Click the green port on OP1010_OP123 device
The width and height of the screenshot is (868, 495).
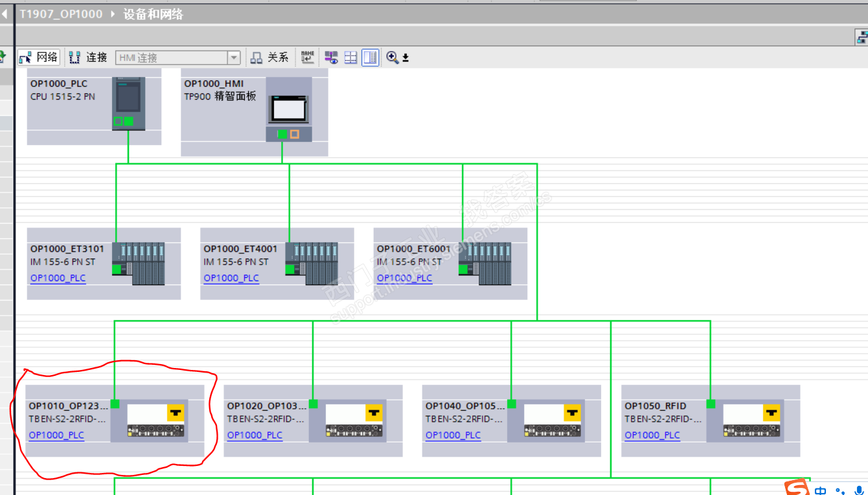click(115, 404)
